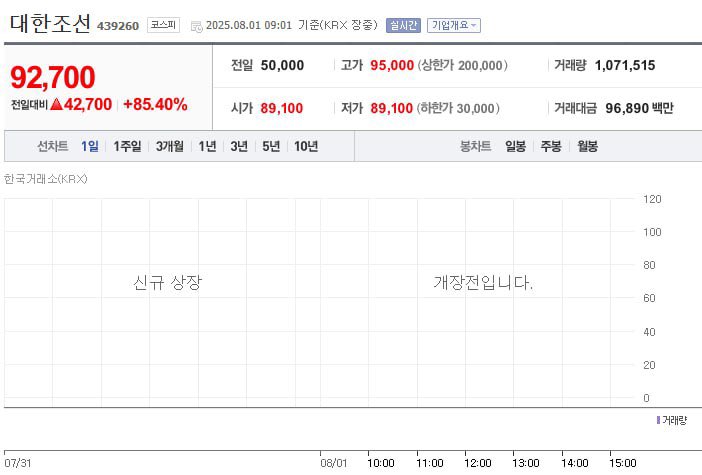Open the 기업개요 dropdown
This screenshot has width=702, height=475.
[454, 25]
